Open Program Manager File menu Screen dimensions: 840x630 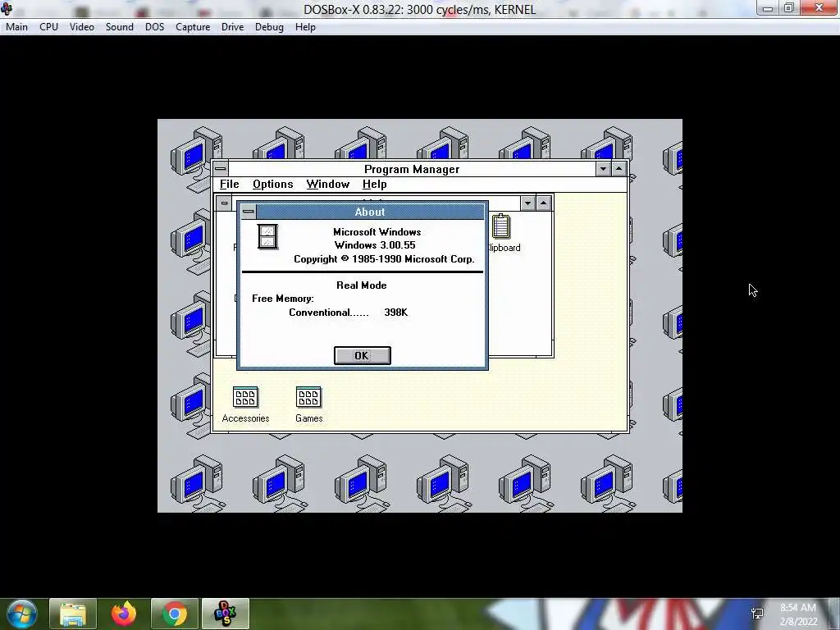pos(230,185)
